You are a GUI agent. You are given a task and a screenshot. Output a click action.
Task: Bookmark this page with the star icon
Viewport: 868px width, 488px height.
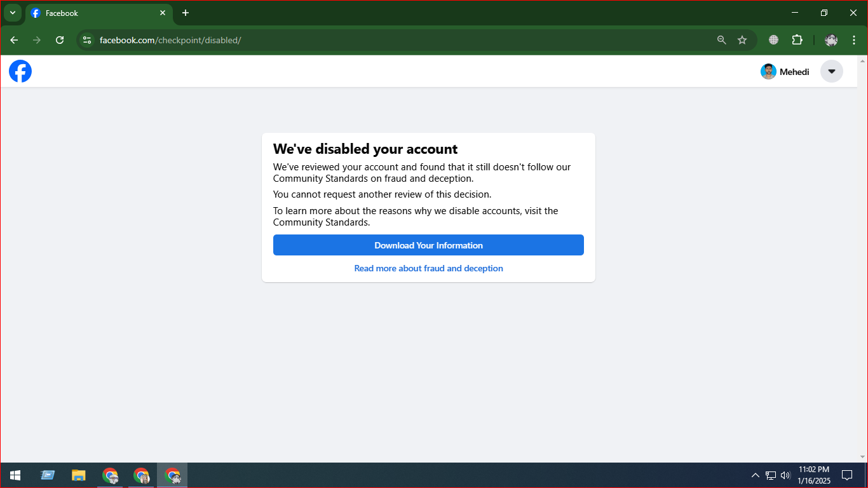(x=742, y=40)
